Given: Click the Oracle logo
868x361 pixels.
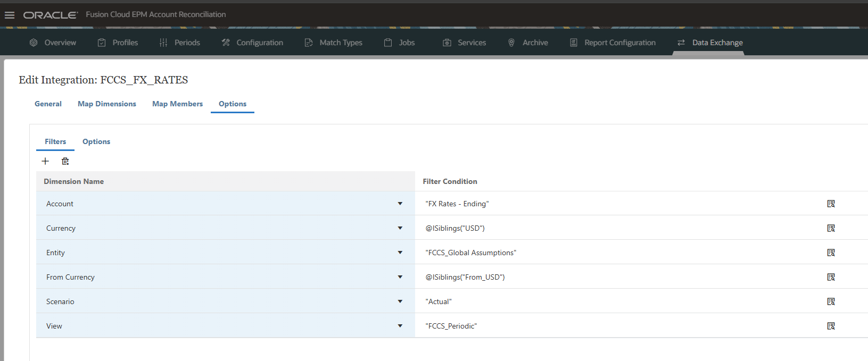Looking at the screenshot, I should point(51,15).
